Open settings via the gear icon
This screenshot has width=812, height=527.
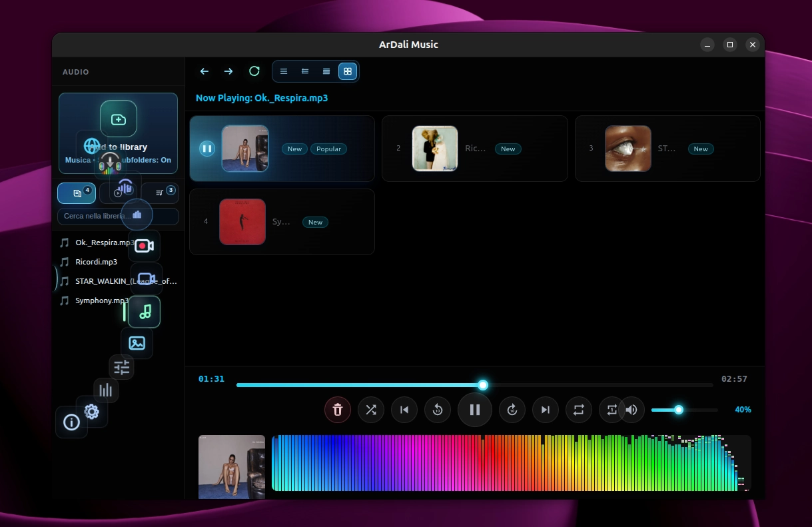tap(92, 412)
